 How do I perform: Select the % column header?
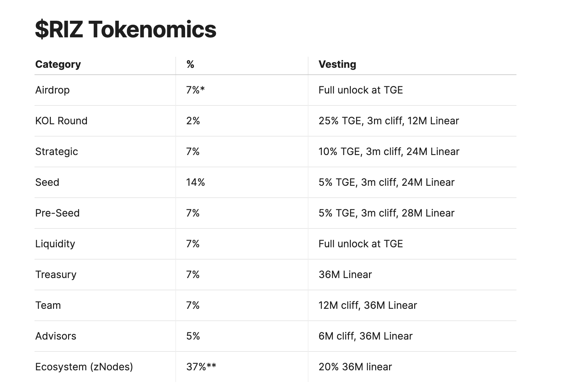[190, 64]
